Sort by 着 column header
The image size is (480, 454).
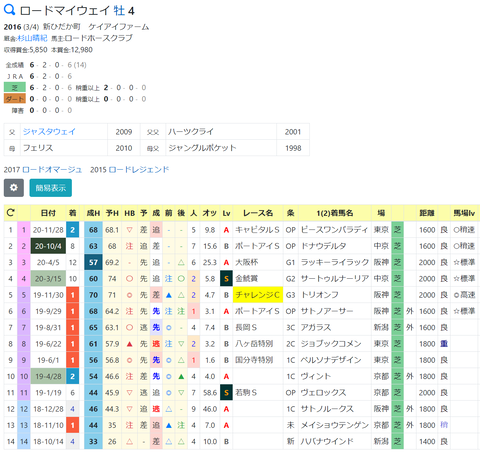pos(73,213)
